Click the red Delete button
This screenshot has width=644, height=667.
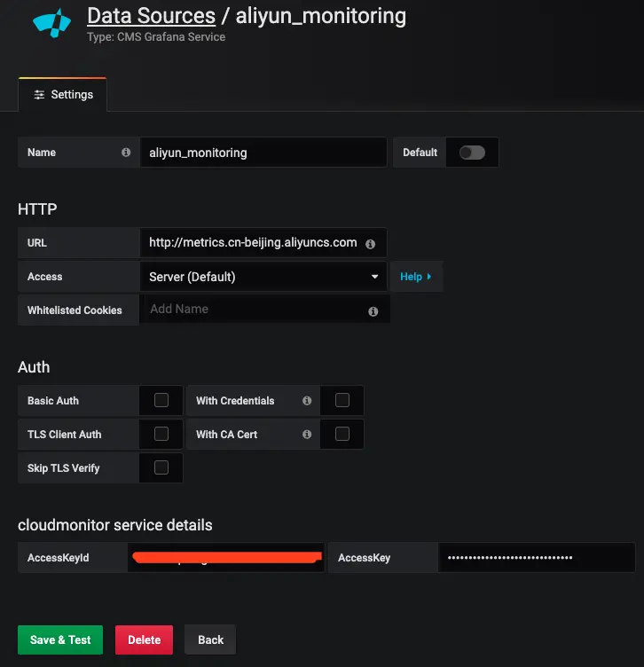(x=145, y=640)
